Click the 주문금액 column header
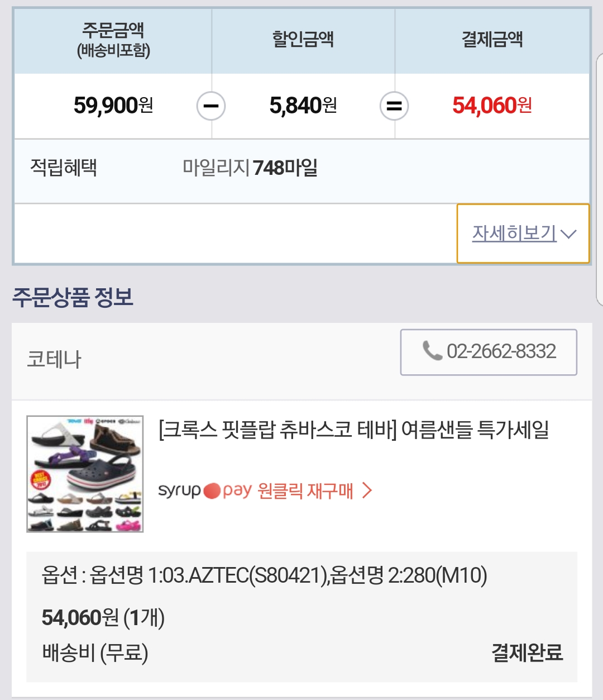 [x=113, y=39]
